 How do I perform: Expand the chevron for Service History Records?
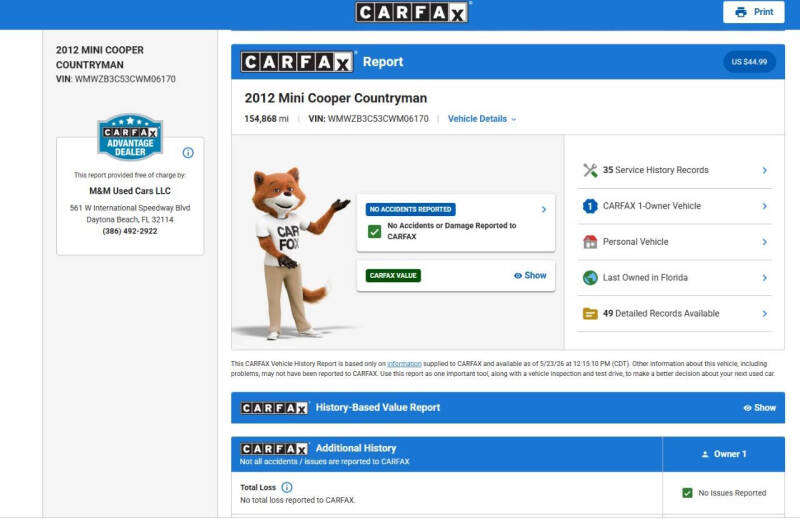[764, 170]
